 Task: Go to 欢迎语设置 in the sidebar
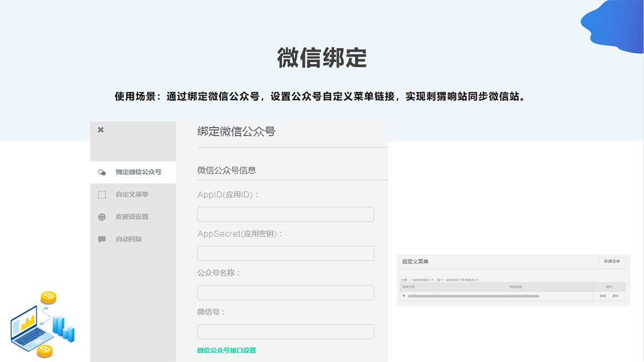[x=132, y=217]
